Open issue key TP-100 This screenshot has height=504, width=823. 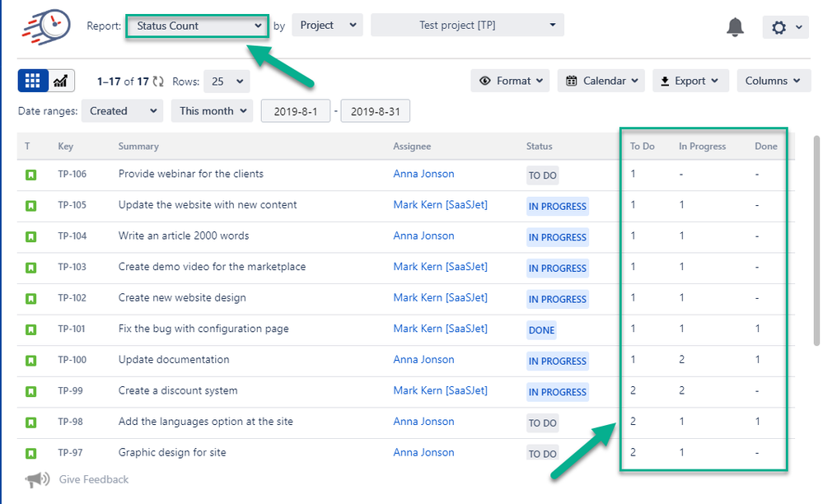coord(72,359)
